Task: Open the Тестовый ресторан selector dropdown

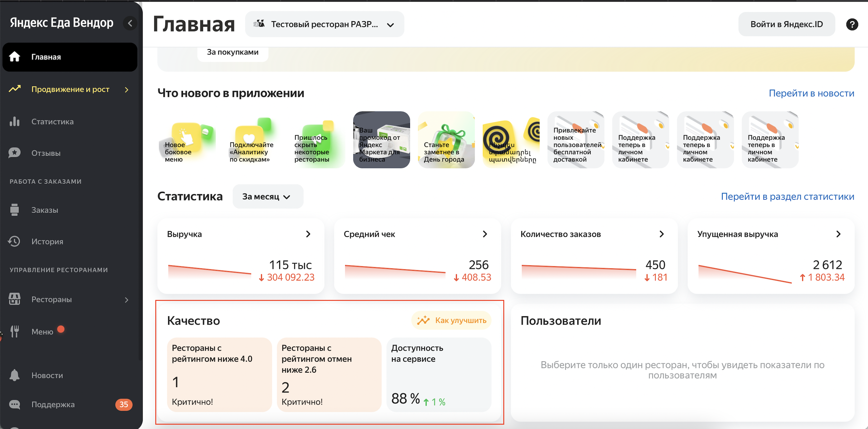Action: click(x=324, y=24)
